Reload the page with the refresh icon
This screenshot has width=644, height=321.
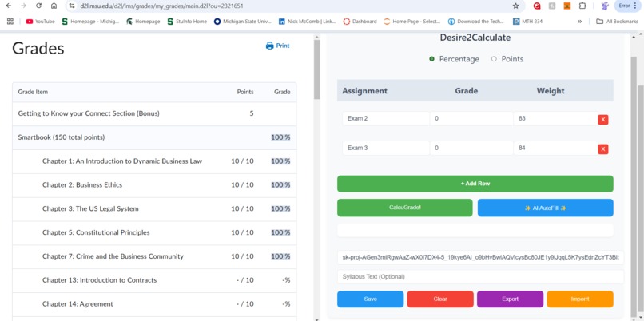click(x=38, y=6)
